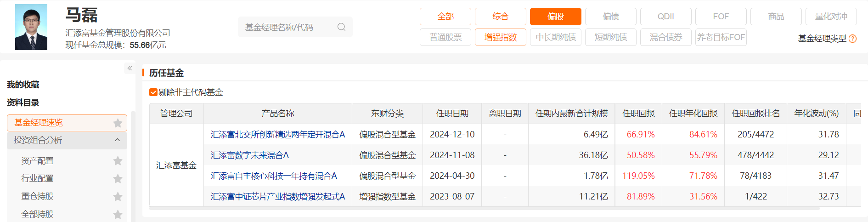Click the star beside 重仓持股
Viewport: 868px width, 222px height.
(x=118, y=196)
